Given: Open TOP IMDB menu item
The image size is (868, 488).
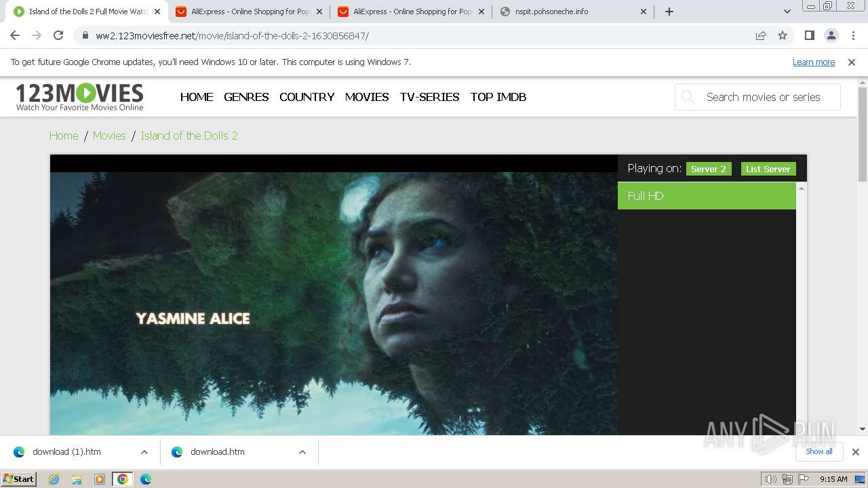Looking at the screenshot, I should click(x=498, y=97).
